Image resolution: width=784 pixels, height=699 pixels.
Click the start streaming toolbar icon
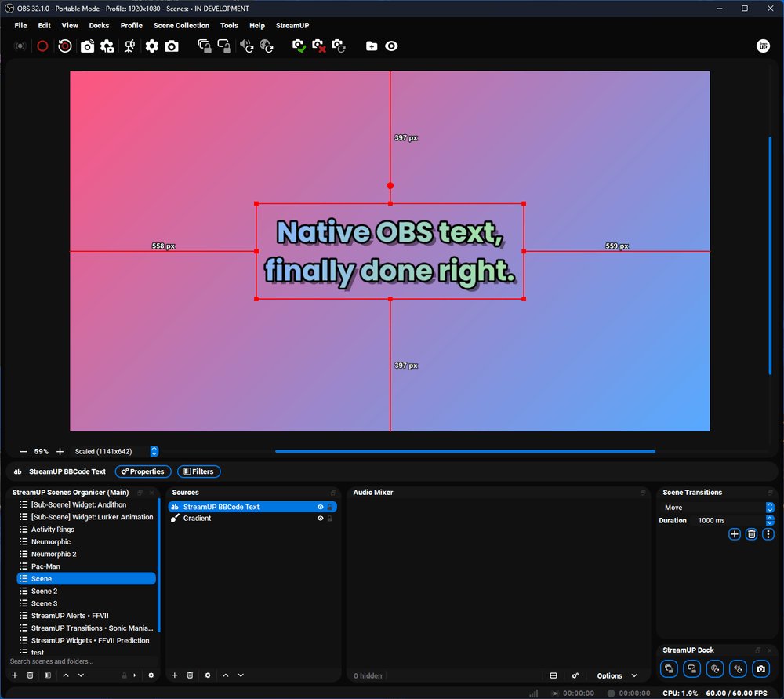point(20,46)
